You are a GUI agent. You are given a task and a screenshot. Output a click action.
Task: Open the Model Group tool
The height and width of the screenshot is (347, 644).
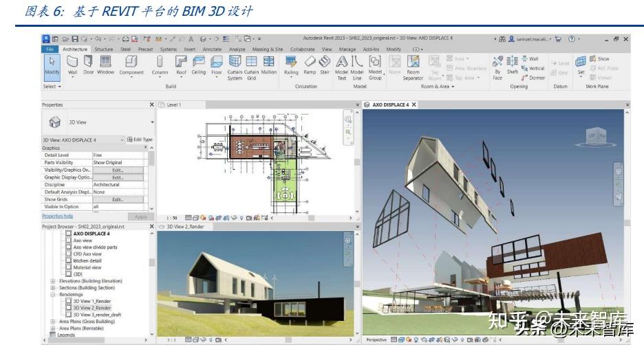point(375,67)
